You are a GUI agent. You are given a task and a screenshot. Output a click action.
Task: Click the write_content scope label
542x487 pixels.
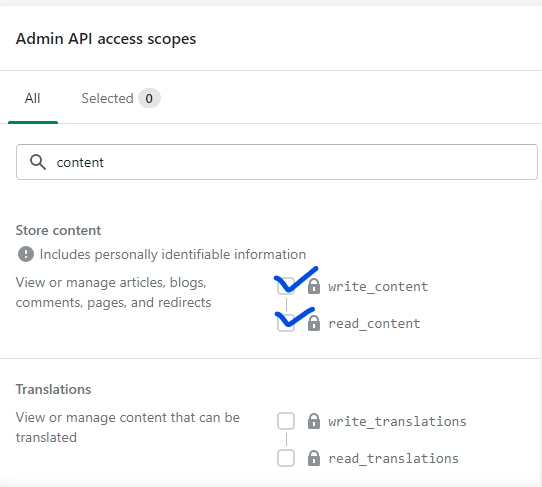tap(378, 287)
